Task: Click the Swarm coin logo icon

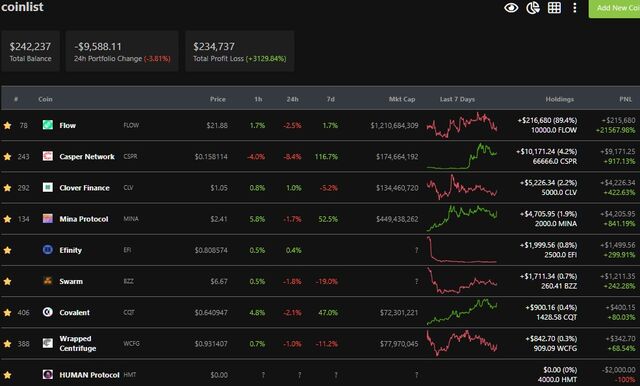Action: coord(48,281)
